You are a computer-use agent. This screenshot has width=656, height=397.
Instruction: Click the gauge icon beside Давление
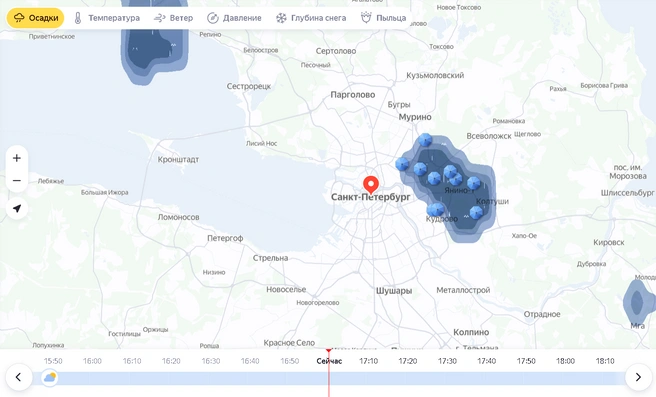click(213, 18)
